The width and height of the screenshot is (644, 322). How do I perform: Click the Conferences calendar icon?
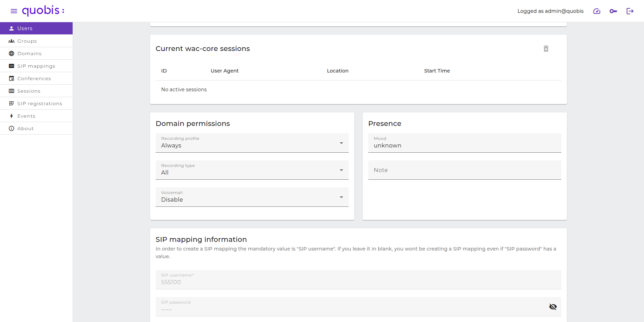click(11, 78)
